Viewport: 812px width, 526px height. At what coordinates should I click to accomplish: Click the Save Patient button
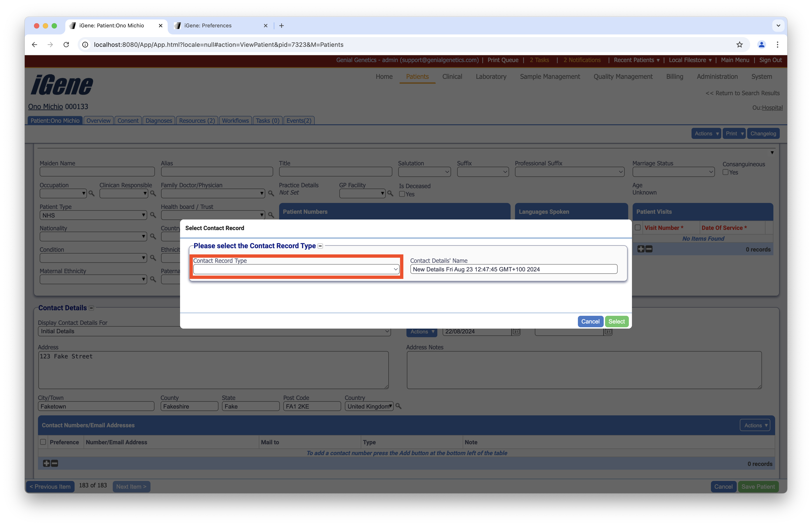(x=758, y=487)
